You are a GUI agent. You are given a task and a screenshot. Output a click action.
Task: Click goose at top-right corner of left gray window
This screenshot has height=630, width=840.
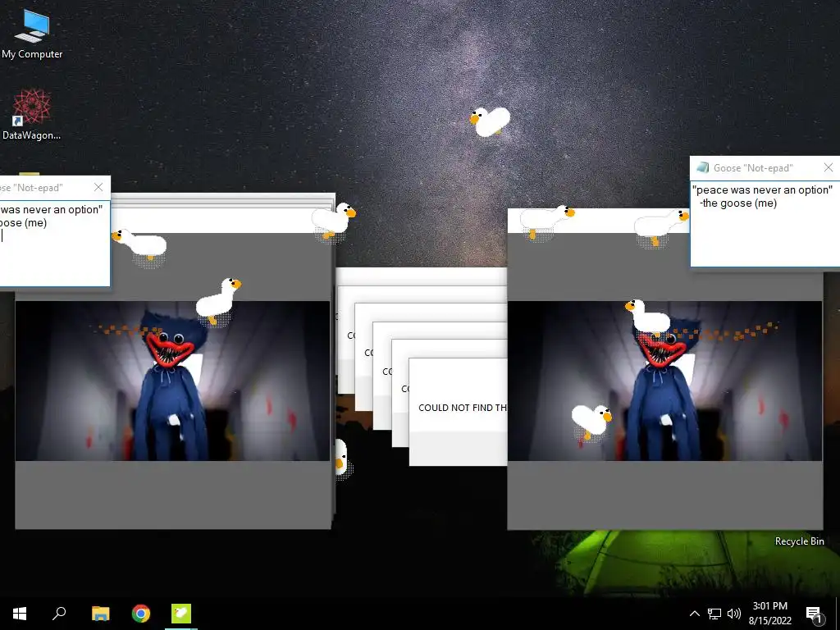pyautogui.click(x=334, y=220)
